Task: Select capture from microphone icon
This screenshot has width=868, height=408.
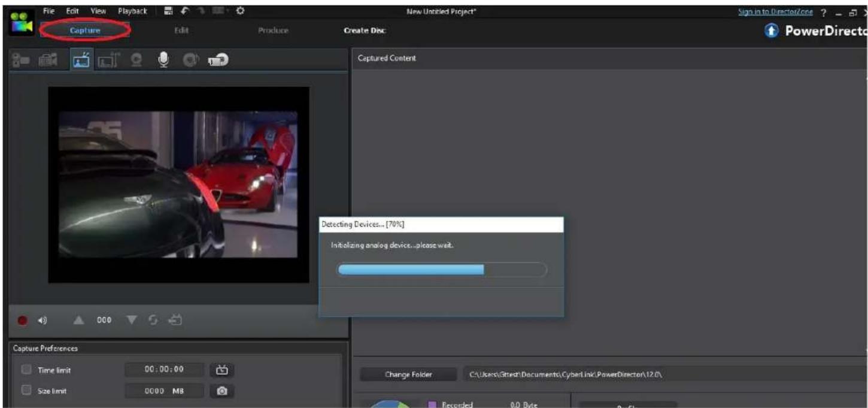Action: click(164, 59)
